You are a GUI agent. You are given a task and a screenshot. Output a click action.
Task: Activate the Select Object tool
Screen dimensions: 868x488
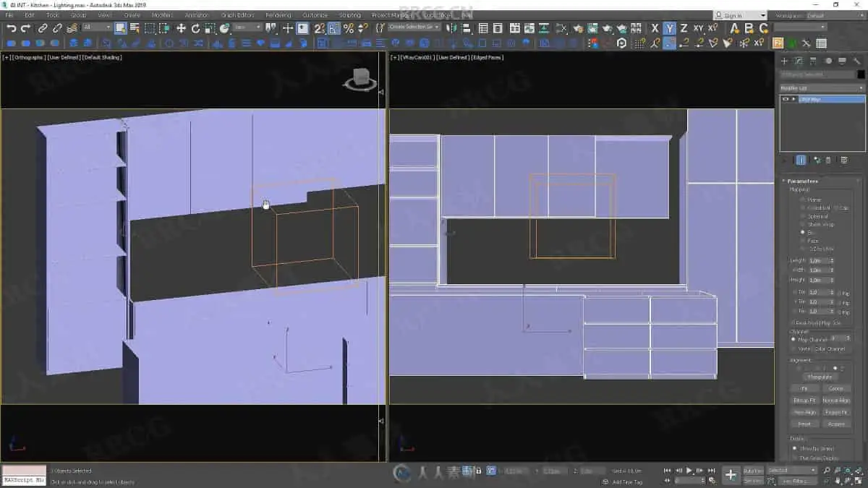pos(120,28)
